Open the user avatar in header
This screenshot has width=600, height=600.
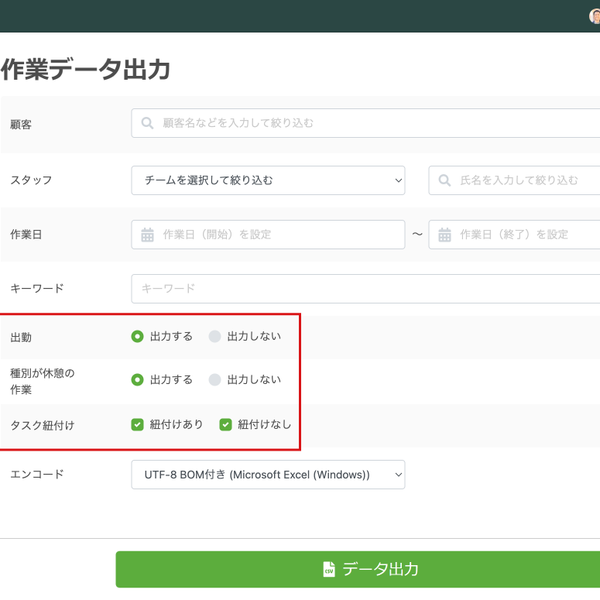(x=595, y=16)
